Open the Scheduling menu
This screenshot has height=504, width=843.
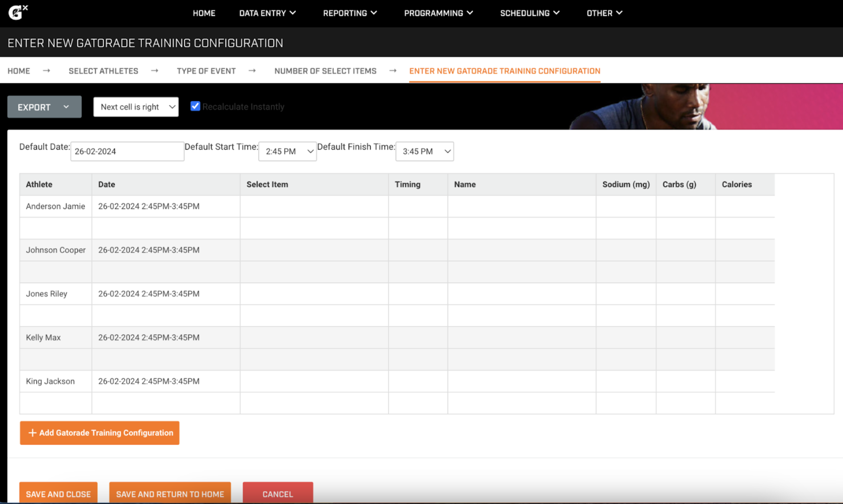(x=529, y=13)
